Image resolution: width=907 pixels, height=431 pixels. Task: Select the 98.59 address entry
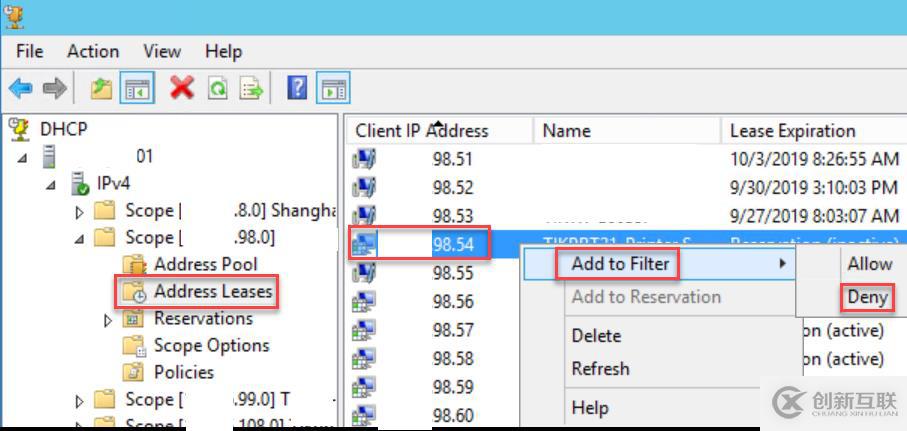tap(453, 386)
